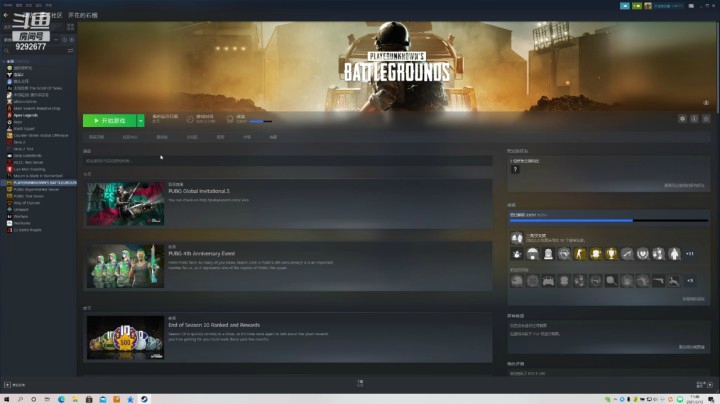Open Microsoft Edge on the taskbar
The image size is (720, 404).
[x=62, y=399]
